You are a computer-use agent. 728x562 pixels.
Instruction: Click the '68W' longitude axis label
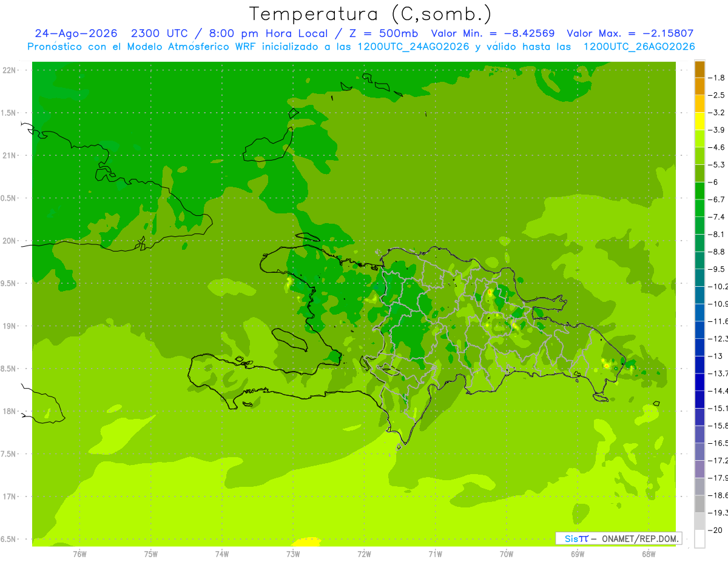click(649, 554)
